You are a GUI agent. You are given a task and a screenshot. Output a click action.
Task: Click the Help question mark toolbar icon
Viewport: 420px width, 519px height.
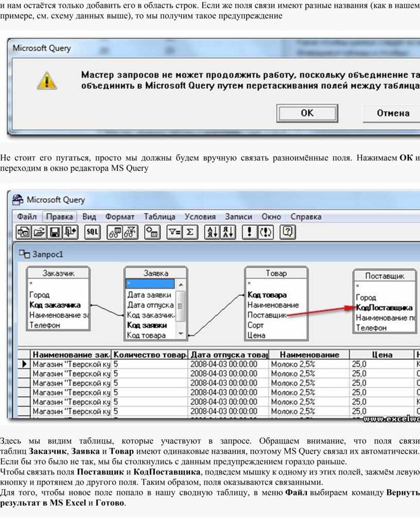point(288,232)
